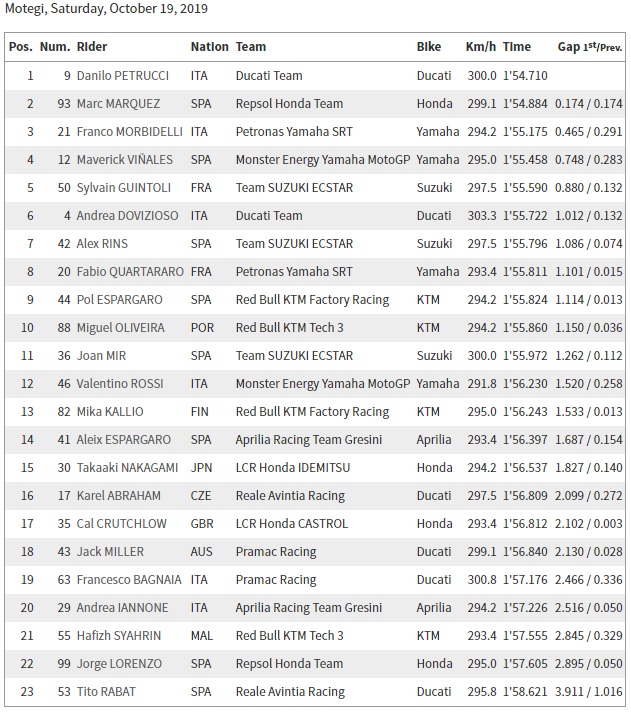Click Andrea DOVIZIOSO's 303.3 top speed
The height and width of the screenshot is (715, 631).
[480, 216]
